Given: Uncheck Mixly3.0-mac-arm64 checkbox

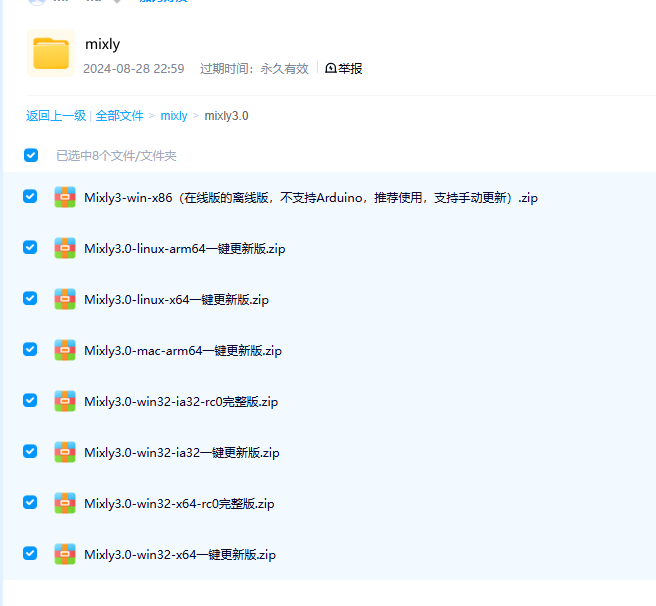Looking at the screenshot, I should pos(30,349).
